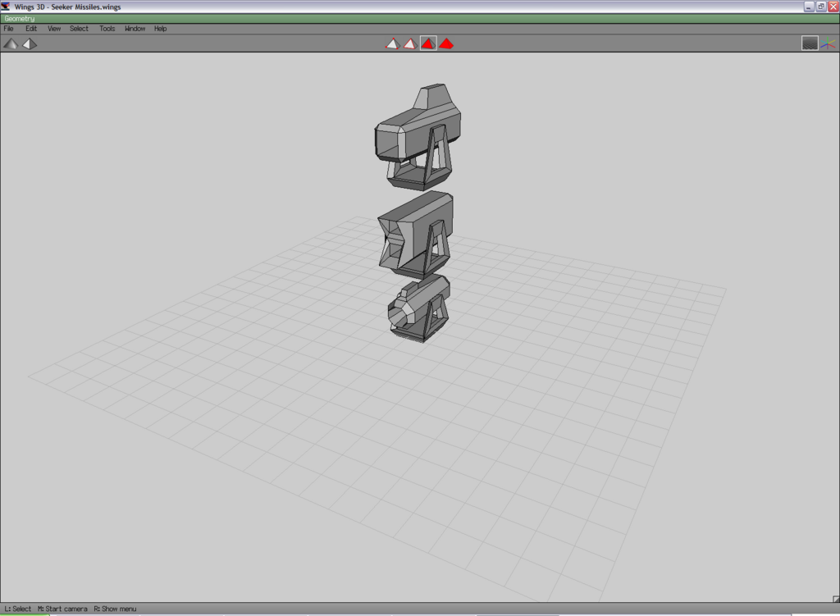Show the Tools menu
The image size is (840, 616).
point(107,29)
